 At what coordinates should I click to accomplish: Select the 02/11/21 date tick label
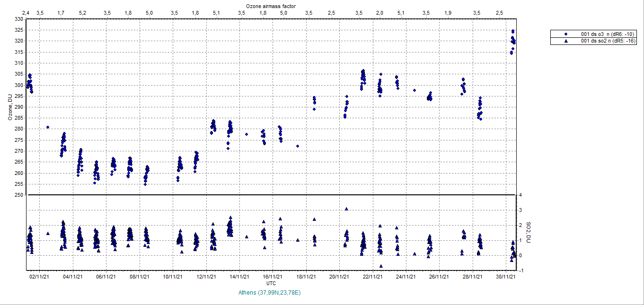[40, 277]
